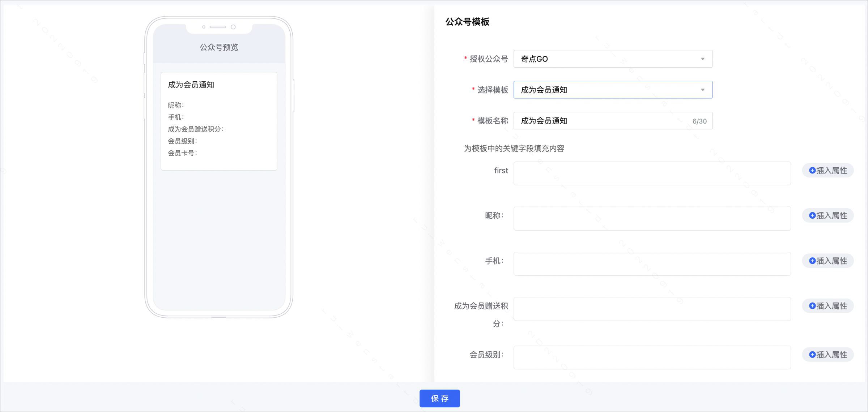Click the 会员级别: line in preview card
The image size is (868, 412).
[183, 141]
